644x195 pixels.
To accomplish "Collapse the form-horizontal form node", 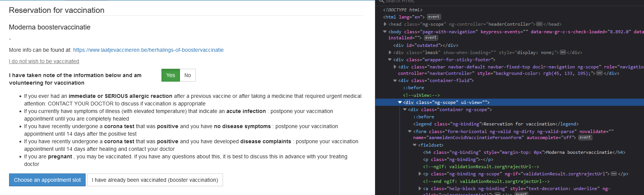I will 410,132.
